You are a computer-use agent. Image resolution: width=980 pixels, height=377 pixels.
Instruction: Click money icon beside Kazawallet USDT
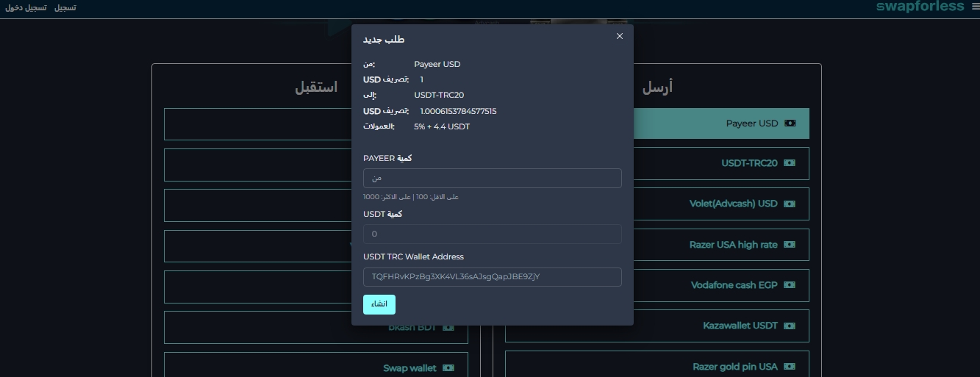coord(790,326)
